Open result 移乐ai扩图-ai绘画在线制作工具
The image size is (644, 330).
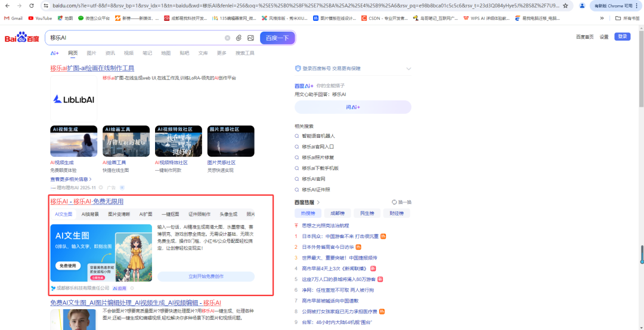pyautogui.click(x=92, y=68)
